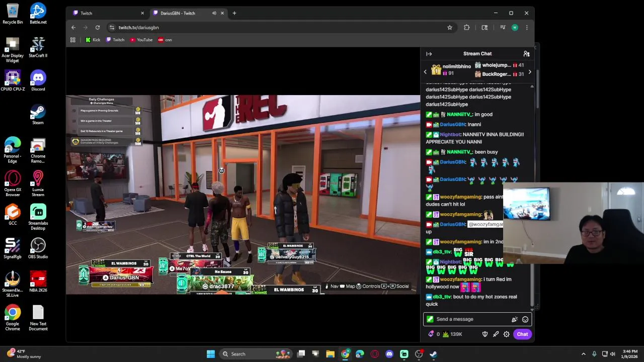Open the volume tray icon

pos(613,354)
